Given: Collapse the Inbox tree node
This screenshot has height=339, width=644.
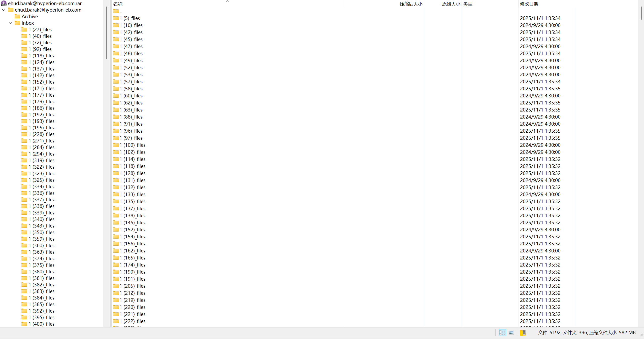Looking at the screenshot, I should click(11, 23).
